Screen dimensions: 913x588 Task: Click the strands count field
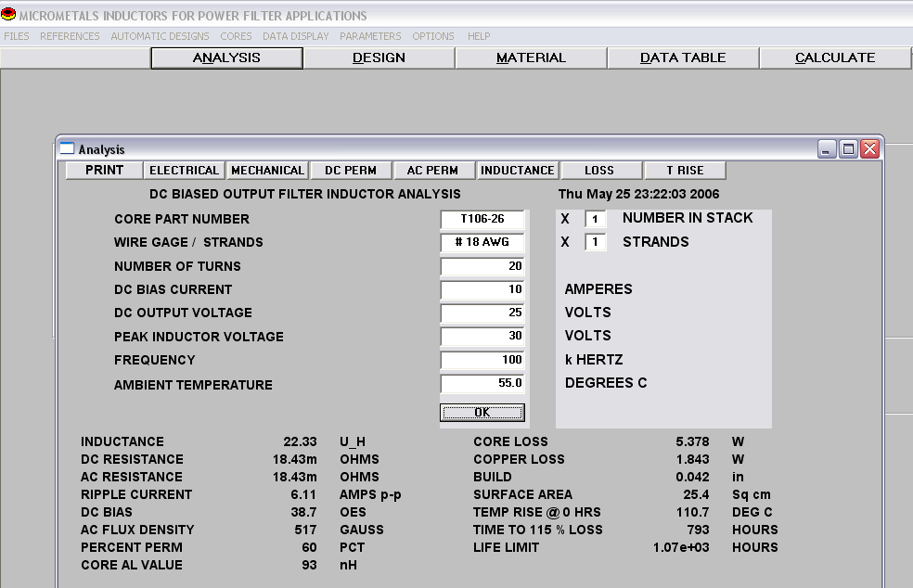[x=595, y=242]
